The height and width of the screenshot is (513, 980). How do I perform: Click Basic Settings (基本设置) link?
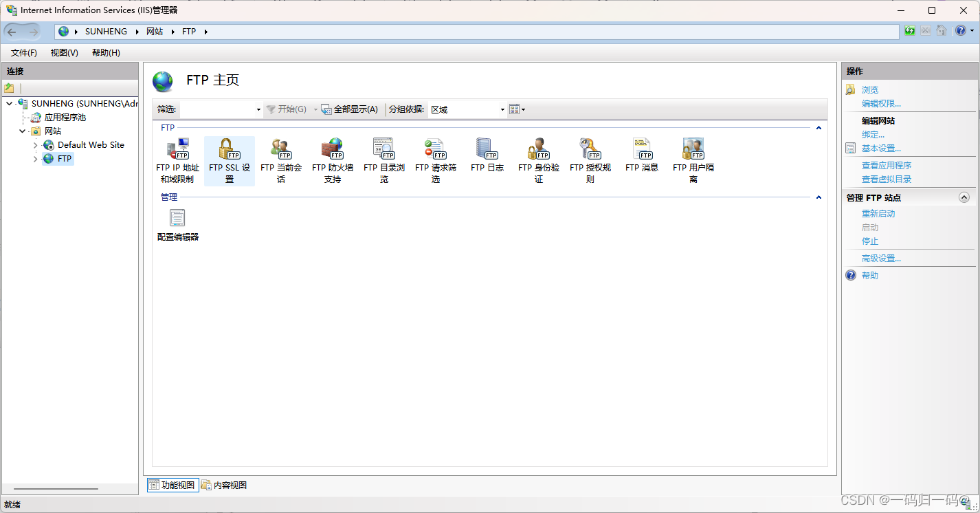(x=881, y=149)
